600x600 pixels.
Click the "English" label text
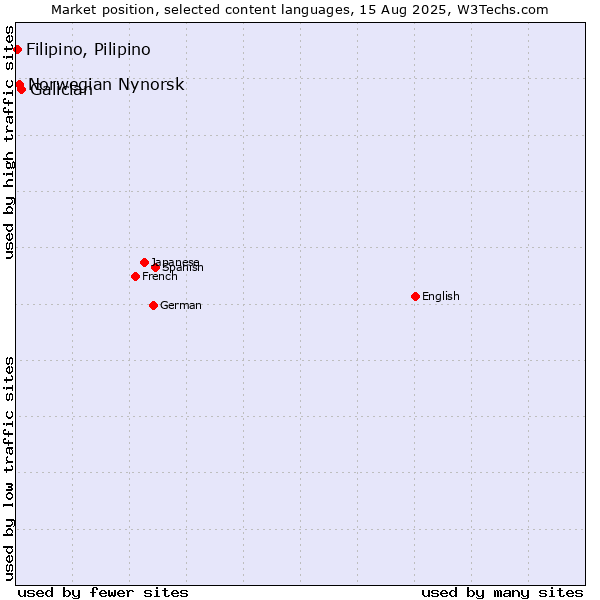point(441,297)
